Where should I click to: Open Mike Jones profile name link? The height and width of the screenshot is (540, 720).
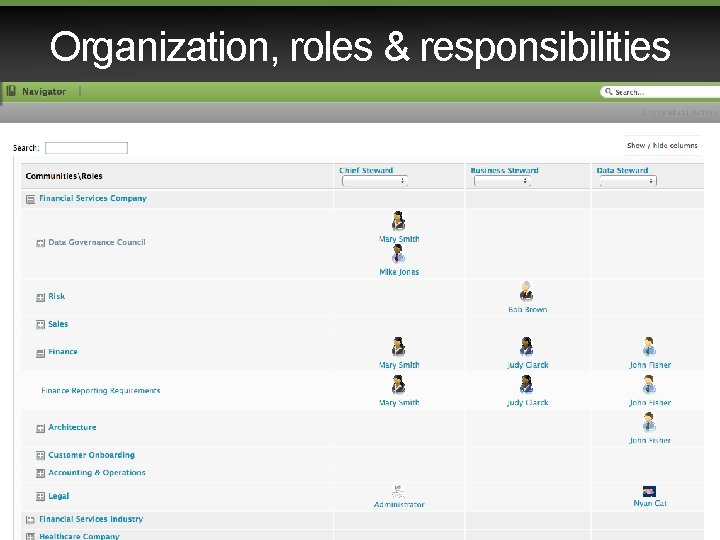coord(399,272)
